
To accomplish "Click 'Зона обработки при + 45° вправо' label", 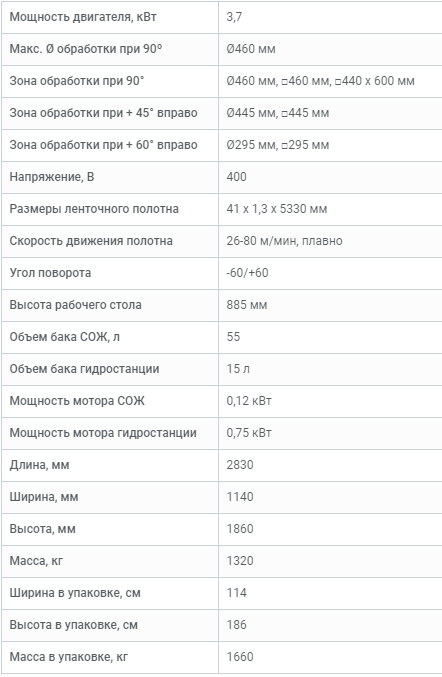I will click(104, 113).
